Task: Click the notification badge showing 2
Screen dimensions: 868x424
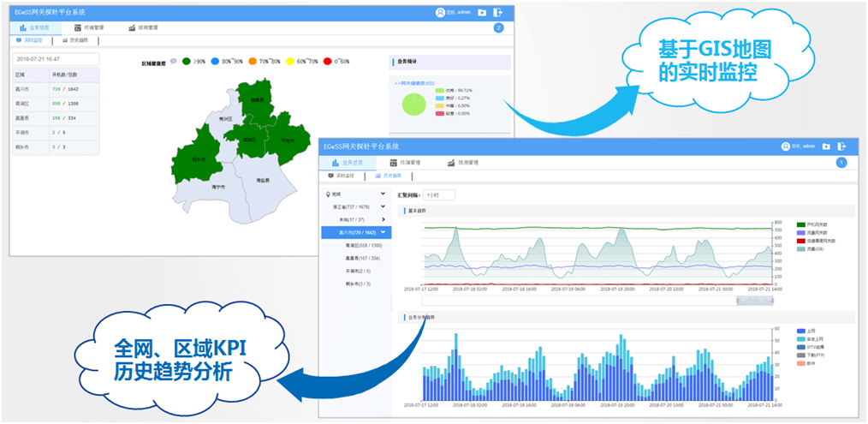Action: tap(498, 28)
